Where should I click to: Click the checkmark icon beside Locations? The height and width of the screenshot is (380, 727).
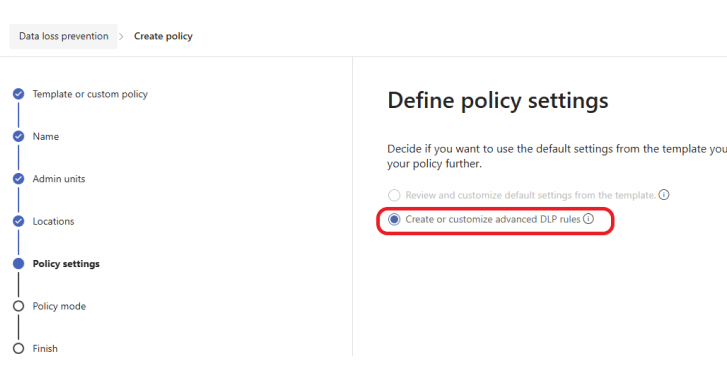coord(19,221)
